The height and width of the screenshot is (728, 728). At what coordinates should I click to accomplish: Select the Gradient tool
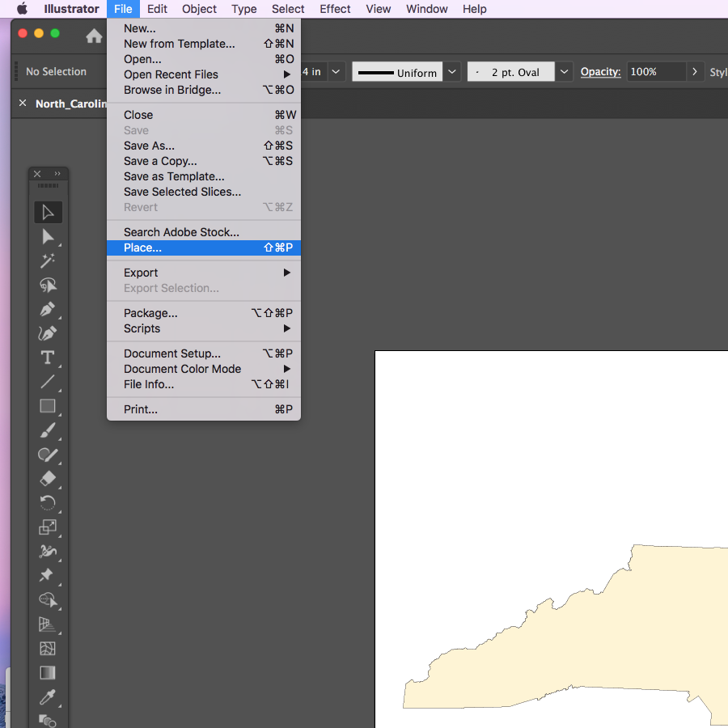click(48, 672)
